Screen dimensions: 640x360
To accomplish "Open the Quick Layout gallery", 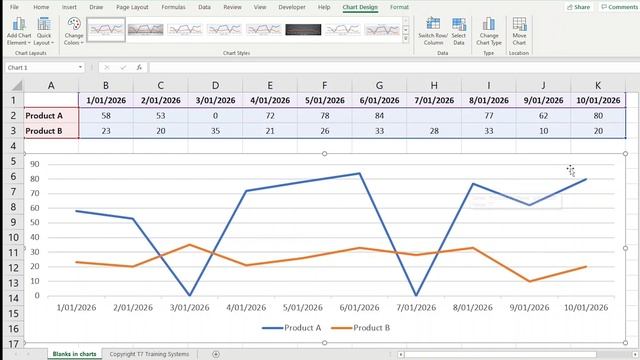I will 44,31.
